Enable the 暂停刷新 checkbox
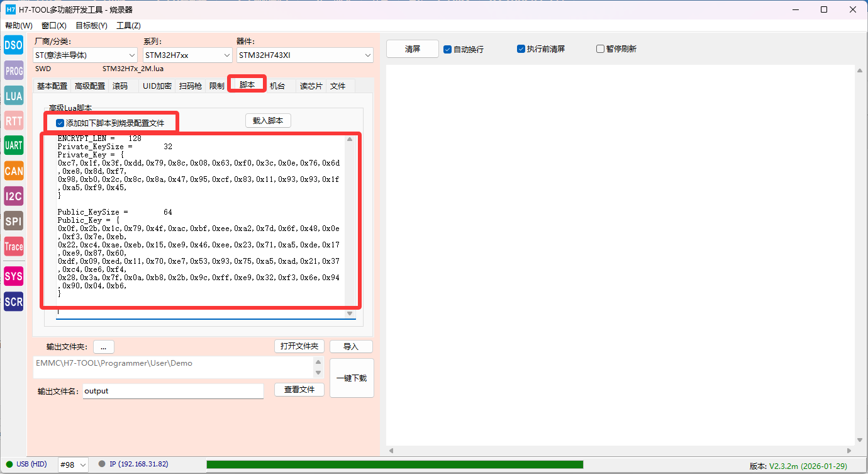 (x=600, y=49)
